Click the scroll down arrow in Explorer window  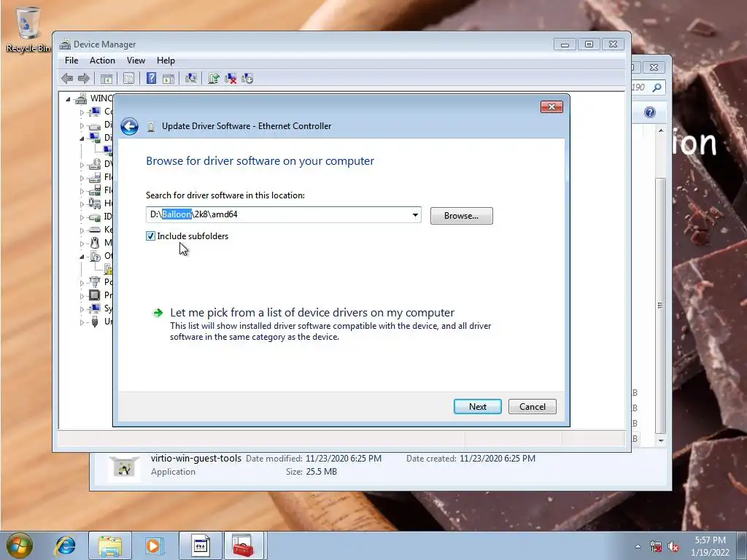click(x=661, y=440)
